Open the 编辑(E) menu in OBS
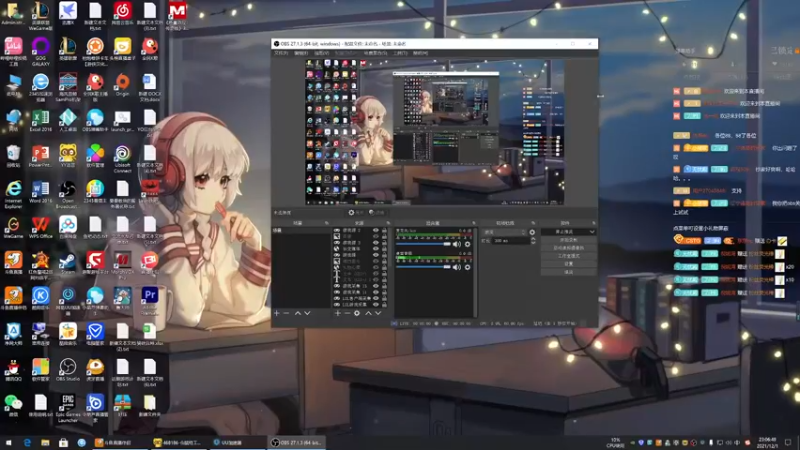This screenshot has width=800, height=450. [x=301, y=53]
